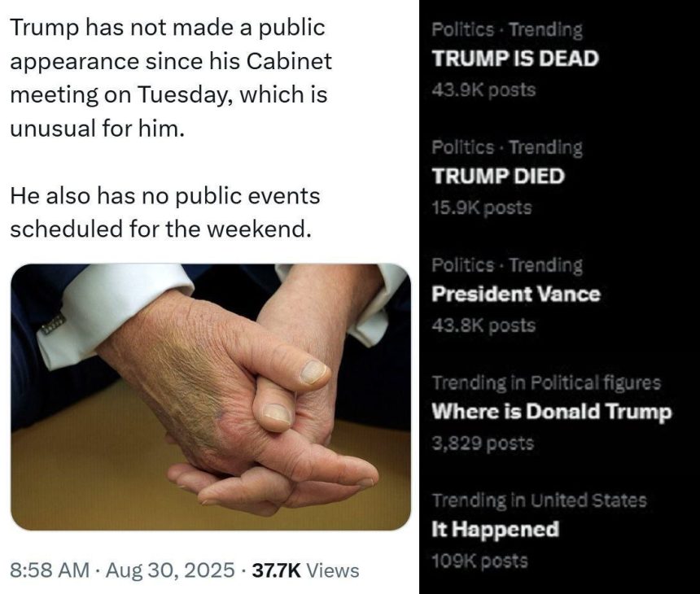The height and width of the screenshot is (594, 700).
Task: Click the 15.9K posts count
Action: click(481, 207)
